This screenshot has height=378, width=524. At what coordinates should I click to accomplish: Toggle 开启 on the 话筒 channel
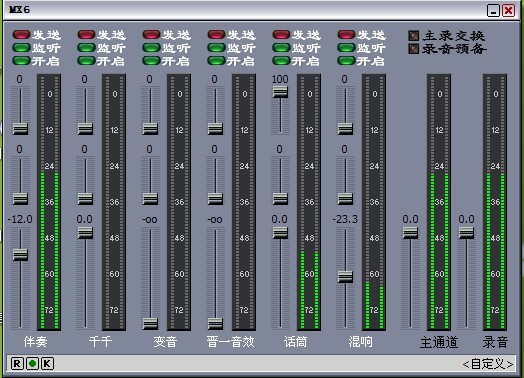[x=281, y=61]
